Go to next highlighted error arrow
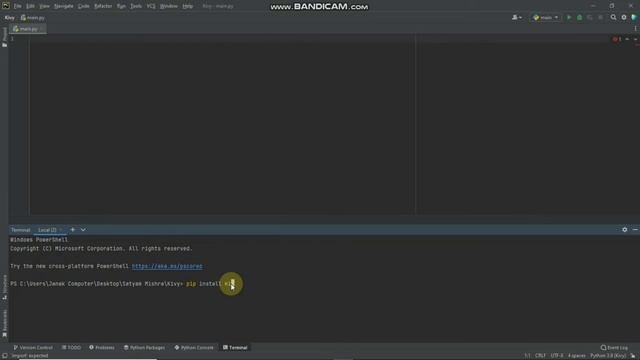The height and width of the screenshot is (360, 640). coord(636,39)
